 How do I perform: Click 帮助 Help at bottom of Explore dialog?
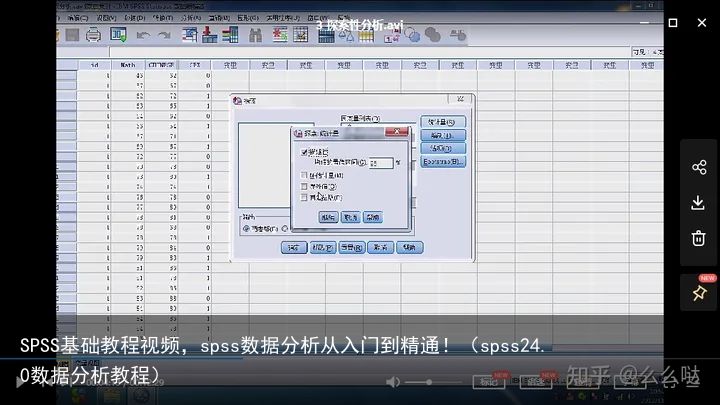click(x=409, y=248)
